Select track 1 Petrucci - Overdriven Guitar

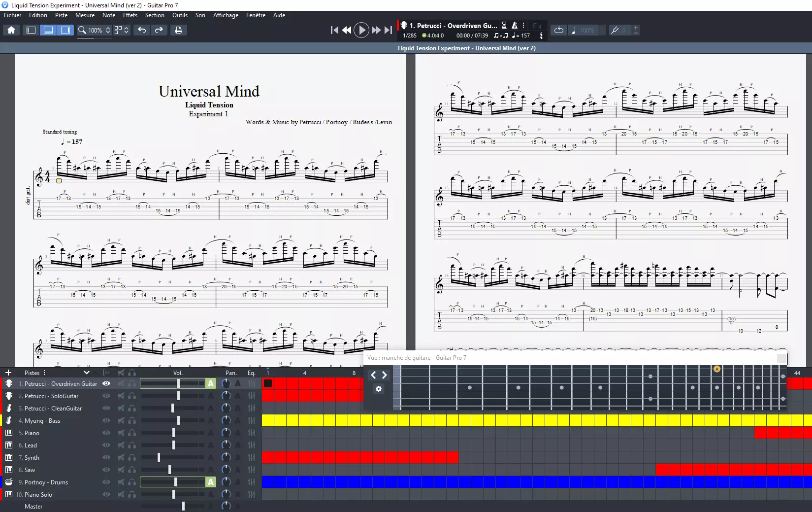tap(61, 383)
